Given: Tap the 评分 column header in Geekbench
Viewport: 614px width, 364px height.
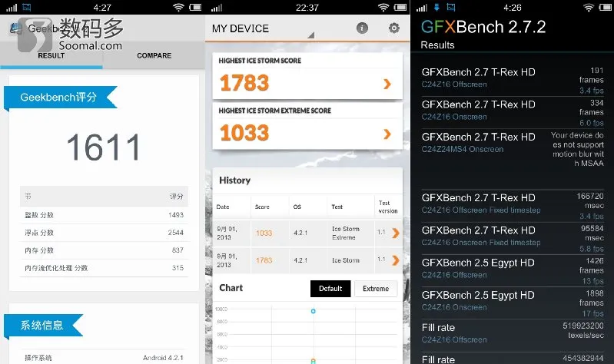Looking at the screenshot, I should pos(176,197).
